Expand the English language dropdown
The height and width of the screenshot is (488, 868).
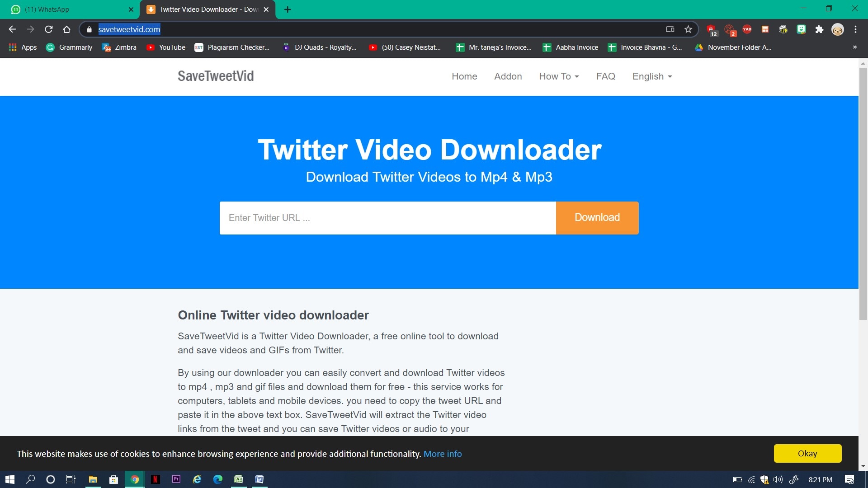click(652, 76)
